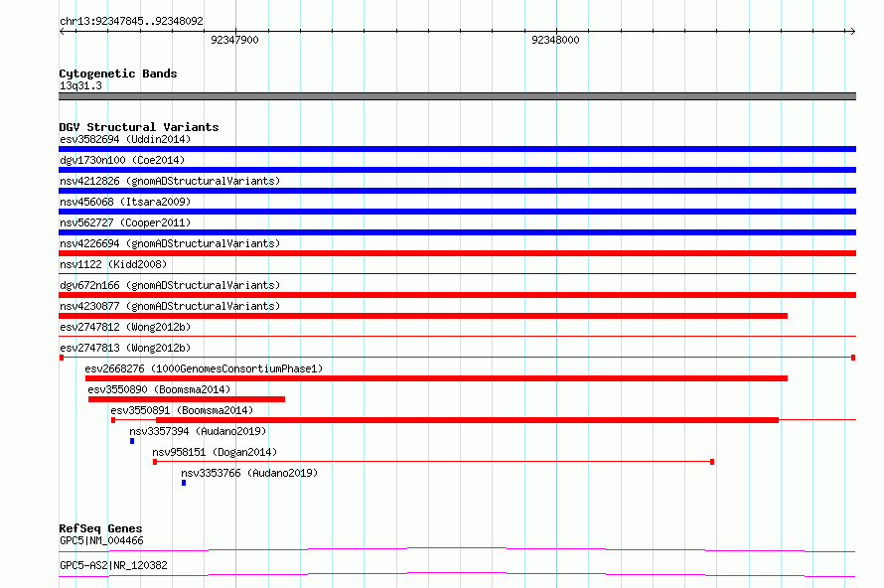Click the esv2747812 (Wong2012b) label
This screenshot has width=884, height=588.
(x=125, y=327)
